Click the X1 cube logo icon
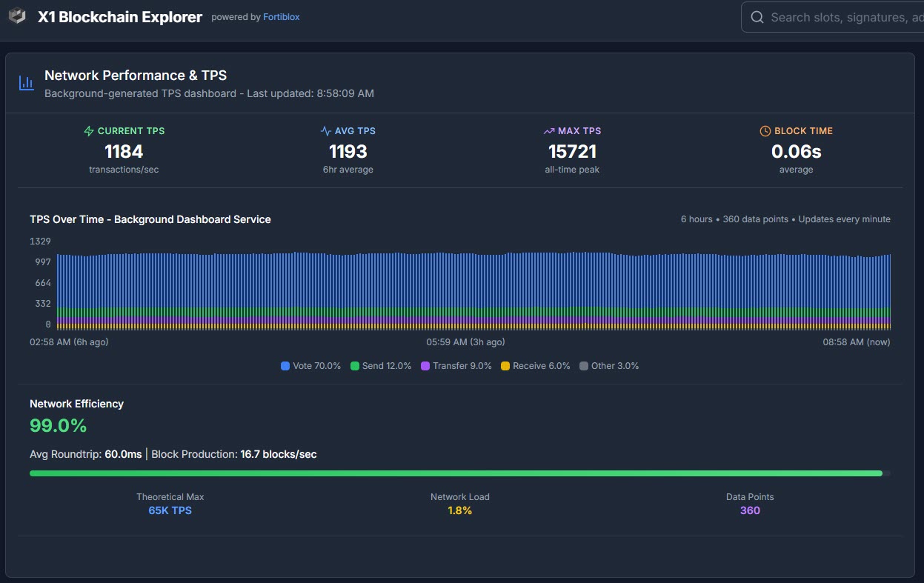This screenshot has height=583, width=924. [17, 17]
